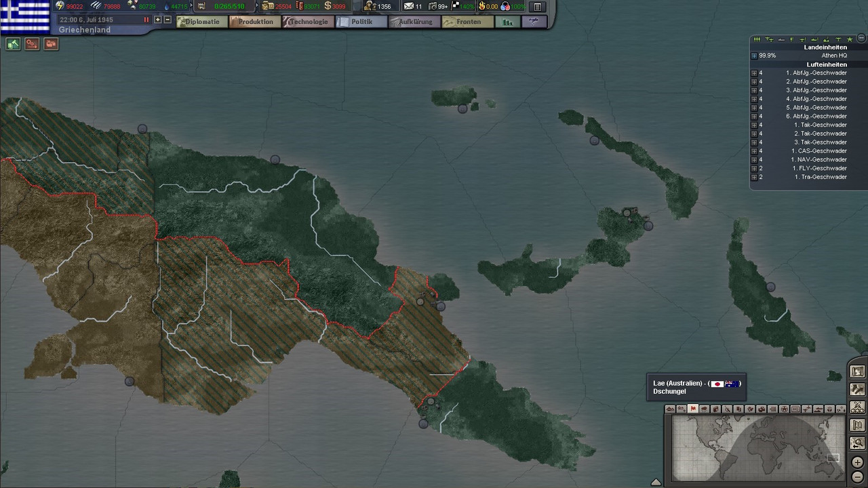868x488 pixels.
Task: Click the map scroll icon on right sidebar
Action: pyautogui.click(x=858, y=371)
